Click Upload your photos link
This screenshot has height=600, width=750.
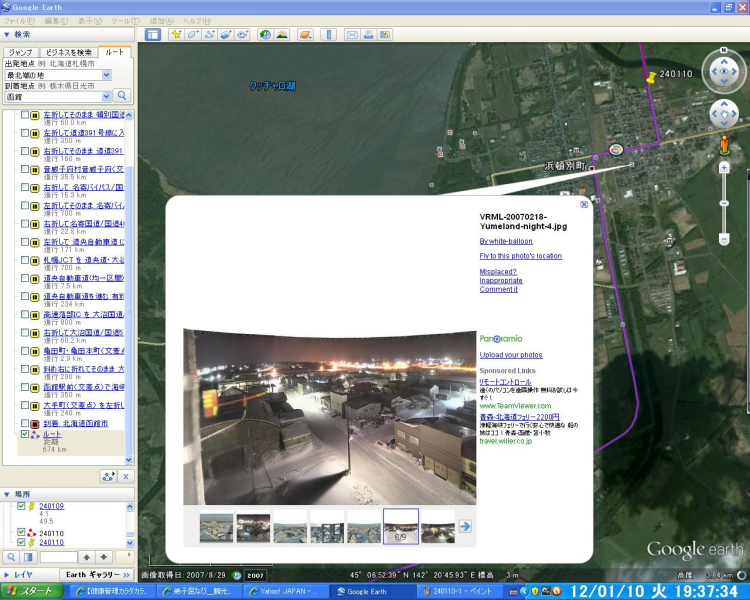click(x=511, y=355)
